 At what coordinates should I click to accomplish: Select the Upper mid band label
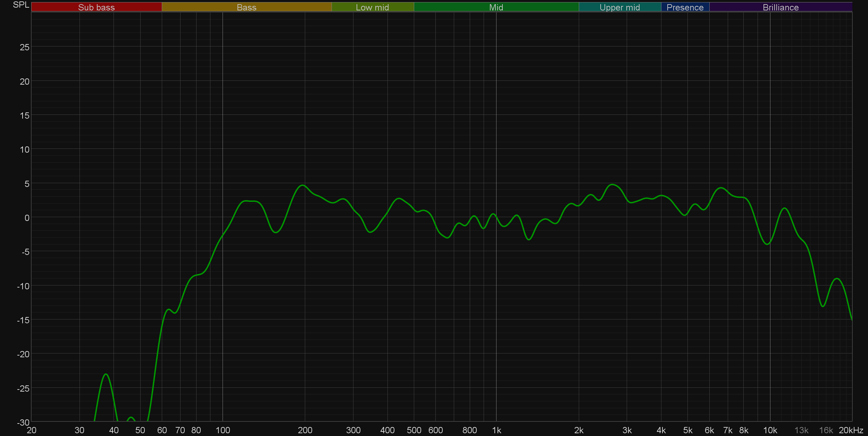coord(619,7)
